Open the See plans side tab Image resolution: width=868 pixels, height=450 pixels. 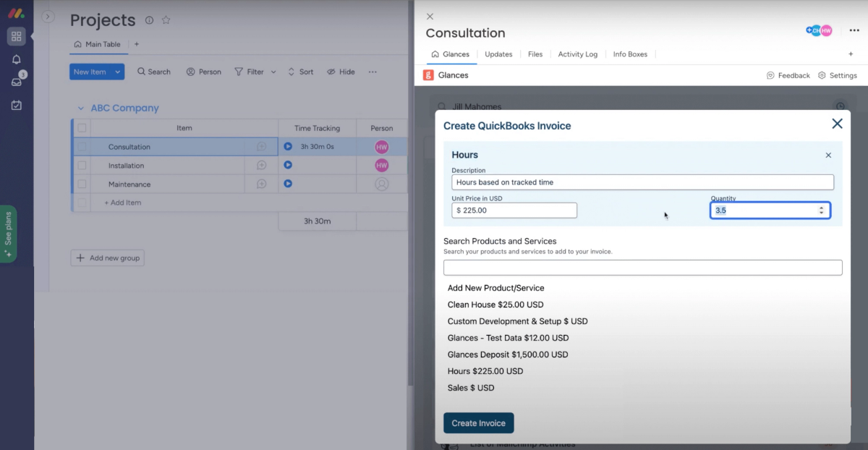tap(8, 234)
